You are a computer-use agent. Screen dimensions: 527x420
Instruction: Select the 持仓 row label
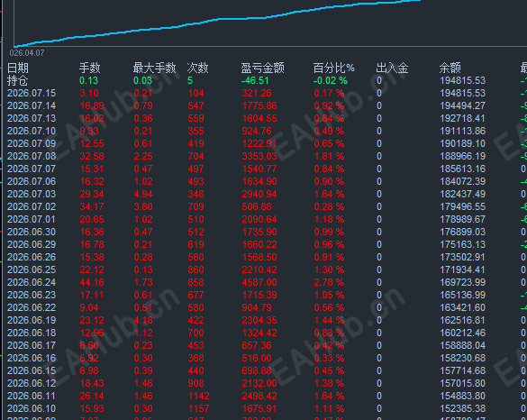pyautogui.click(x=18, y=81)
